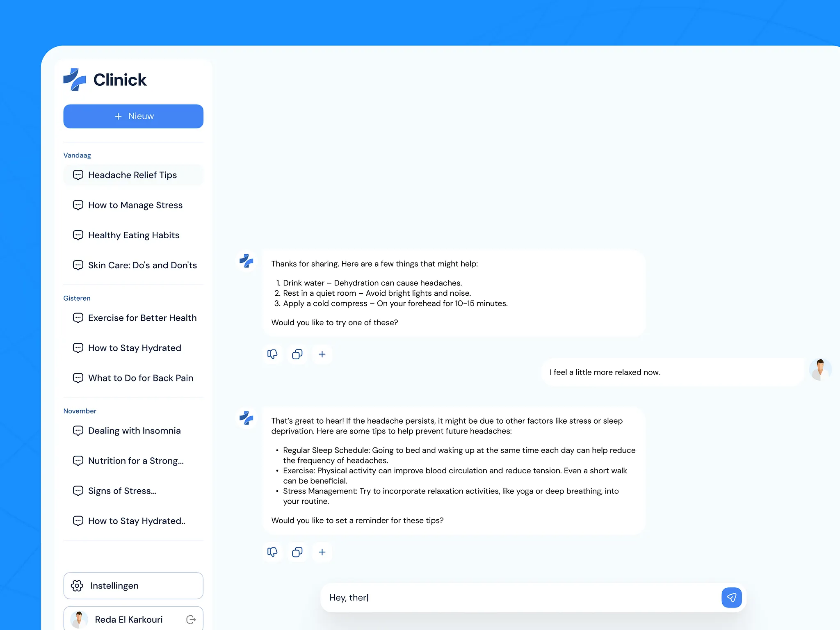The width and height of the screenshot is (840, 630).
Task: Open the Healthy Eating Habits chat
Action: click(x=133, y=235)
